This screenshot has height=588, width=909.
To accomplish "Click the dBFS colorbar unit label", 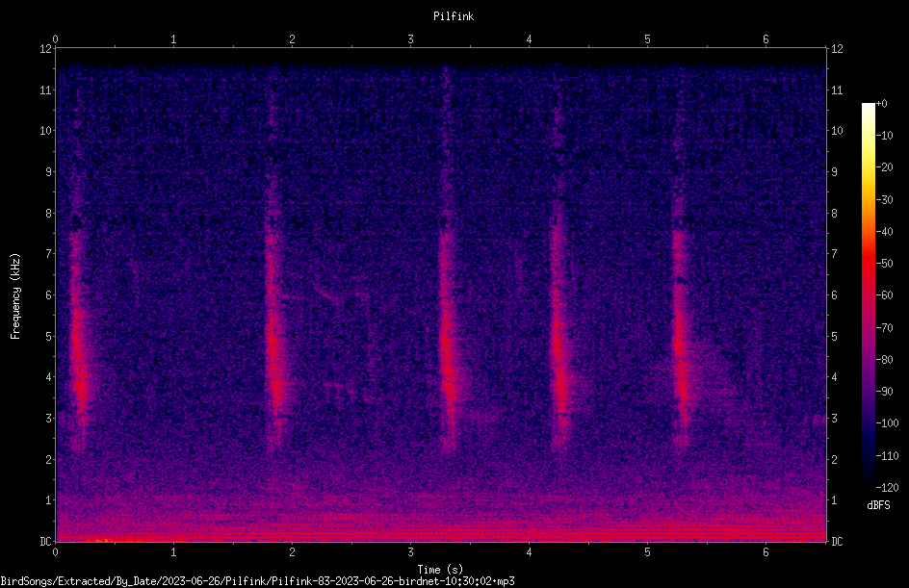I will (x=878, y=505).
